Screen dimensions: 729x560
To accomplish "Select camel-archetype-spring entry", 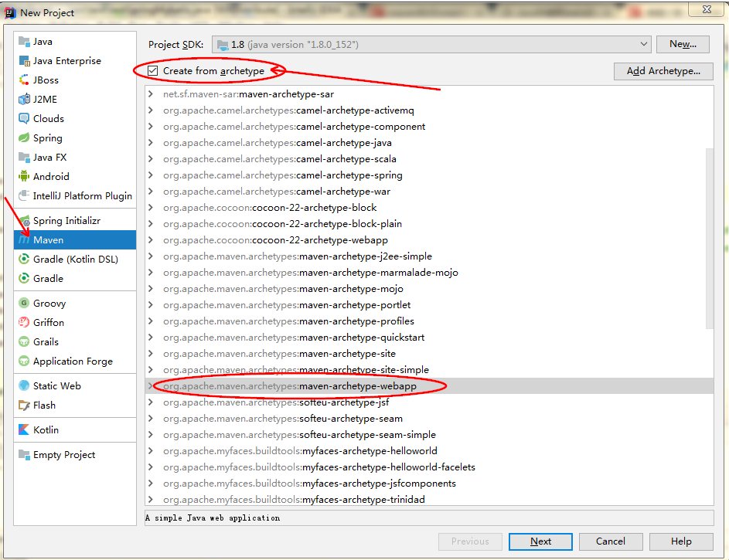I will [429, 175].
